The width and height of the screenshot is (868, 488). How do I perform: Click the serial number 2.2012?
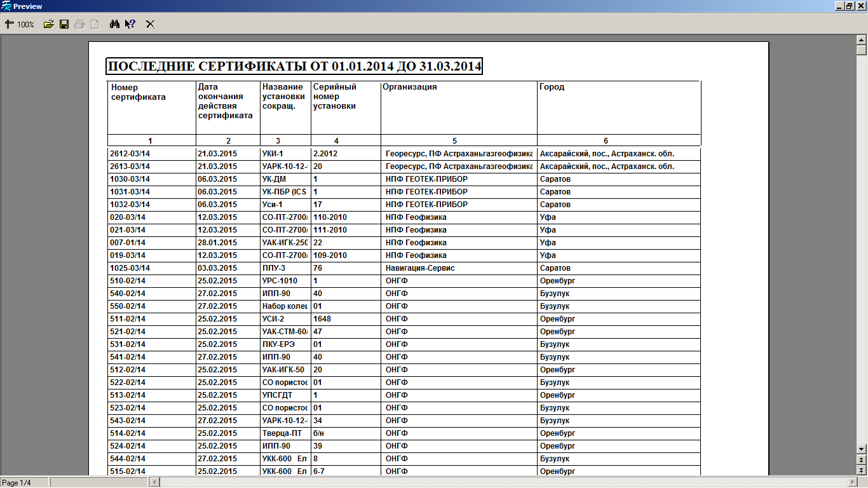pyautogui.click(x=326, y=154)
